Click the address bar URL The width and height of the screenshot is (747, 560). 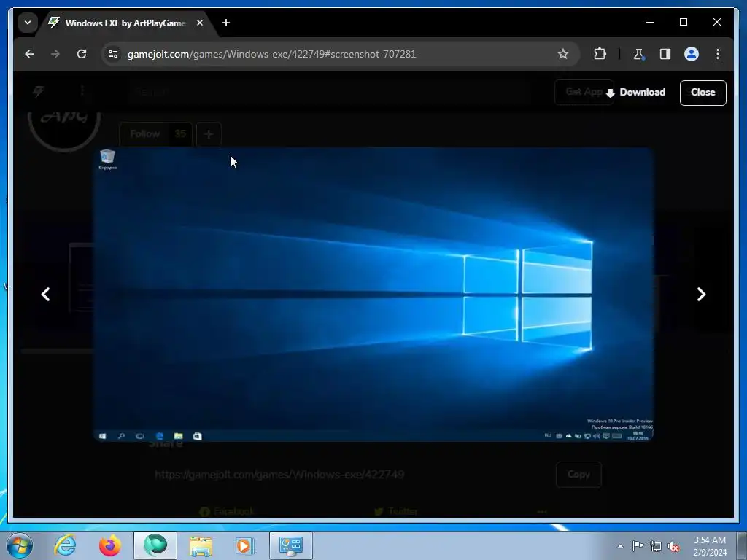(x=271, y=54)
